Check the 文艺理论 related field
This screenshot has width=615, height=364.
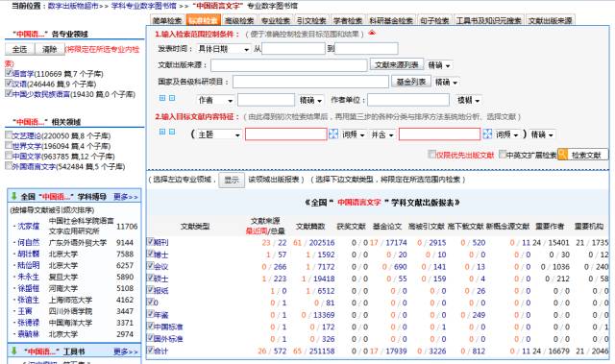[9, 134]
